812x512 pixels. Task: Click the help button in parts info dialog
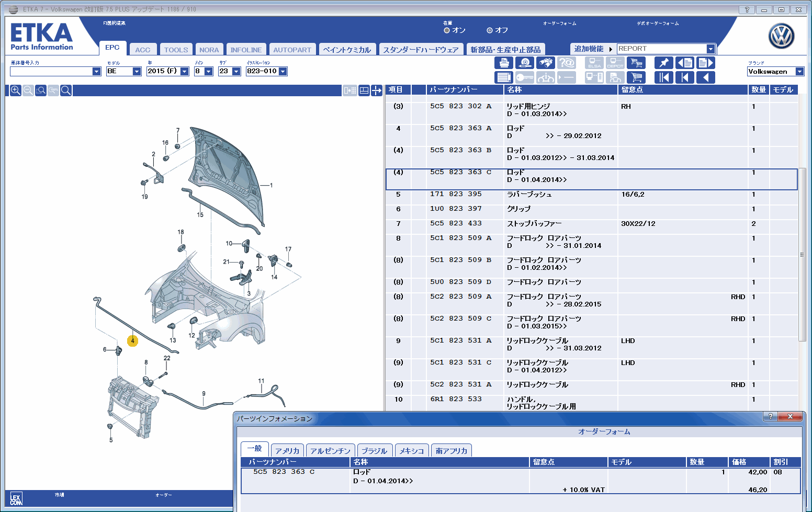770,416
